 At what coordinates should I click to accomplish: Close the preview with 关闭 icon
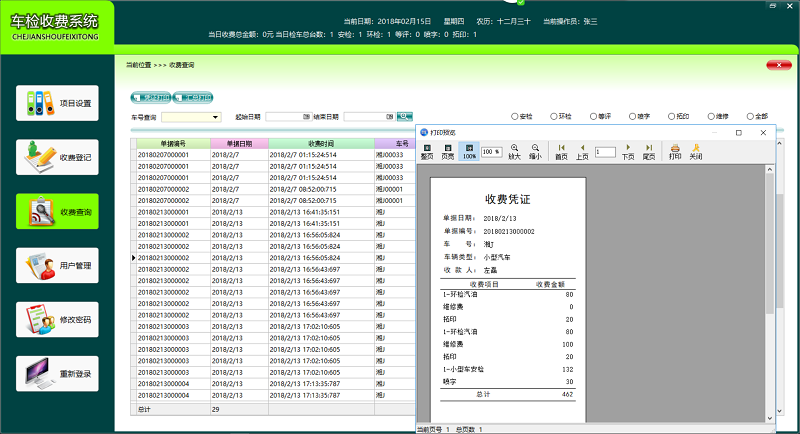point(695,151)
